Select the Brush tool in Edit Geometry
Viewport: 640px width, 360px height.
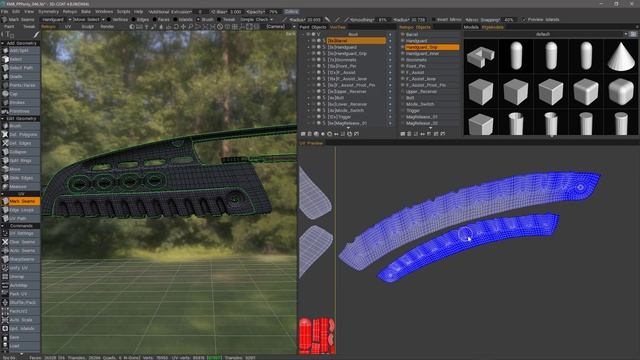(x=20, y=126)
